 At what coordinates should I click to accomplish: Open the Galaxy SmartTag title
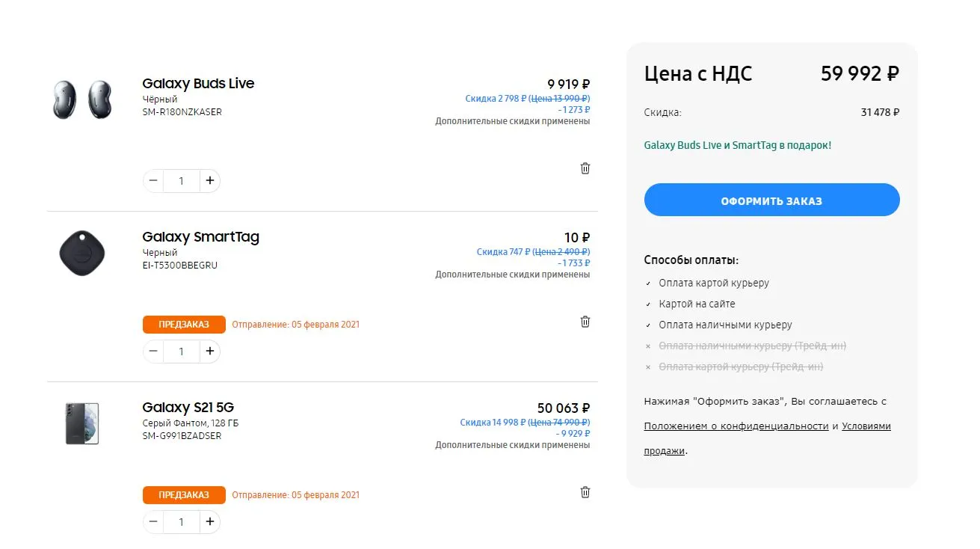pos(200,237)
